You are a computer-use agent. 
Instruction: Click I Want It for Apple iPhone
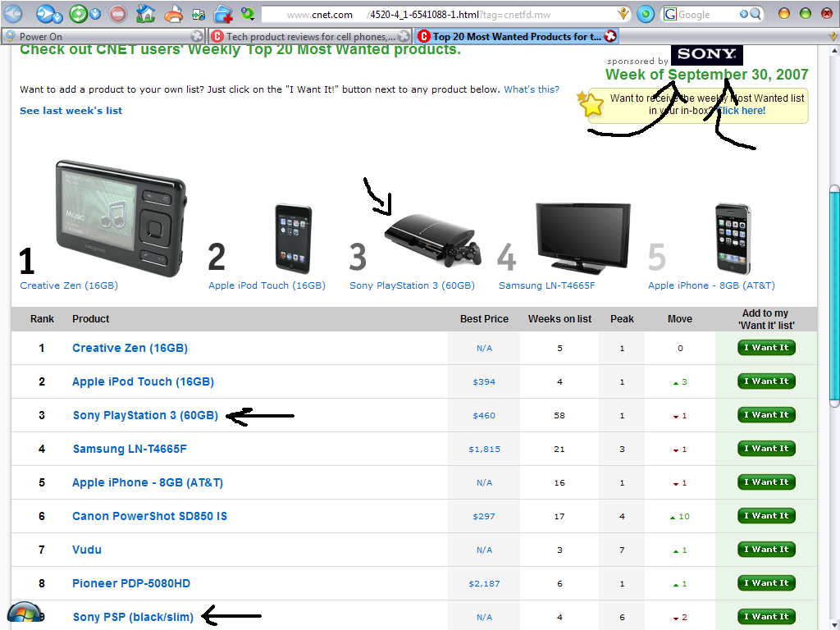[x=767, y=482]
